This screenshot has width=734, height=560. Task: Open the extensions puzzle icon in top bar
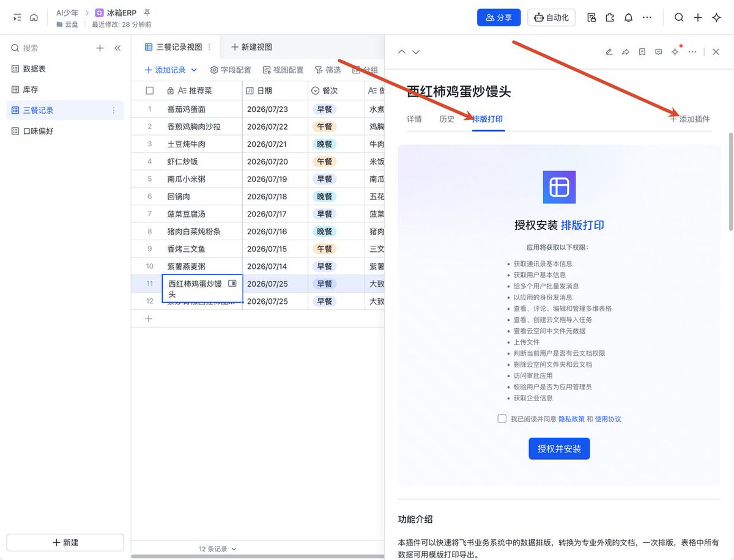(609, 18)
